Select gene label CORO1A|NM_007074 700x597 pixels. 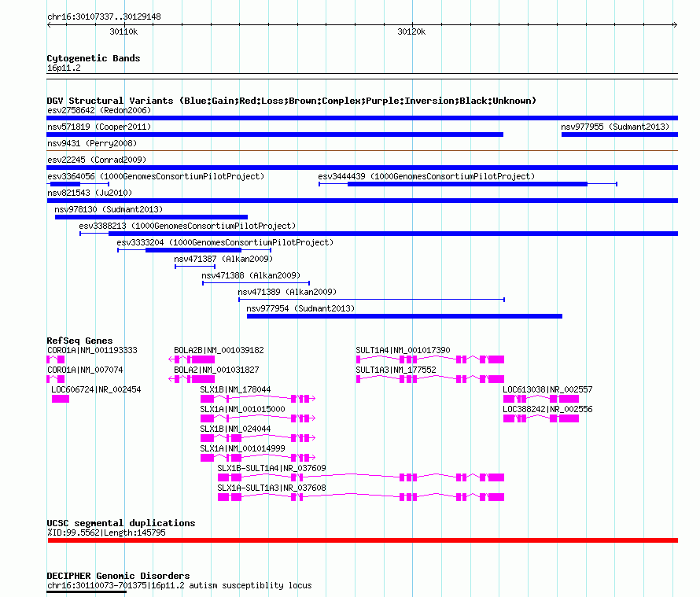85,370
